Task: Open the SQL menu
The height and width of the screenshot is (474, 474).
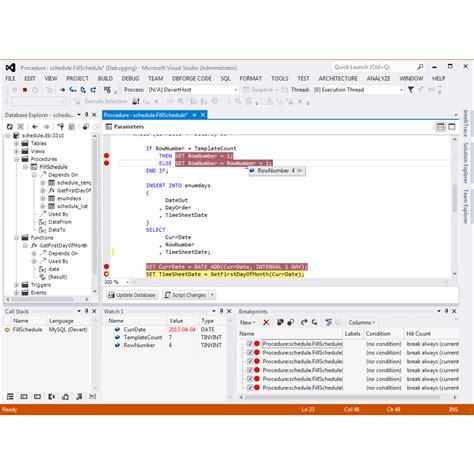Action: (226, 78)
